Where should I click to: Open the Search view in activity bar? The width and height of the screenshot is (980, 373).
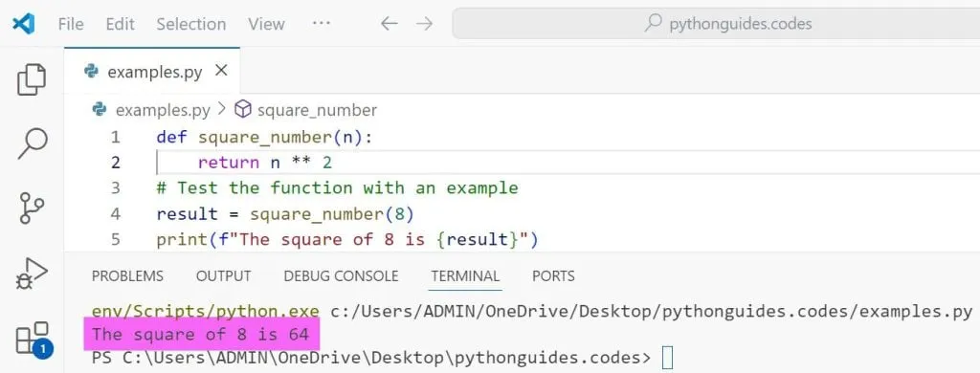tap(32, 143)
